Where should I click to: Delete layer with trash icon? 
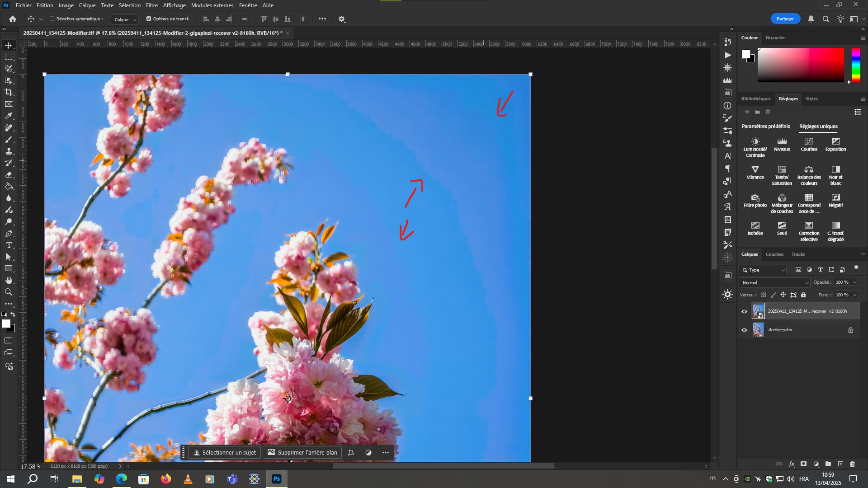[x=852, y=464]
